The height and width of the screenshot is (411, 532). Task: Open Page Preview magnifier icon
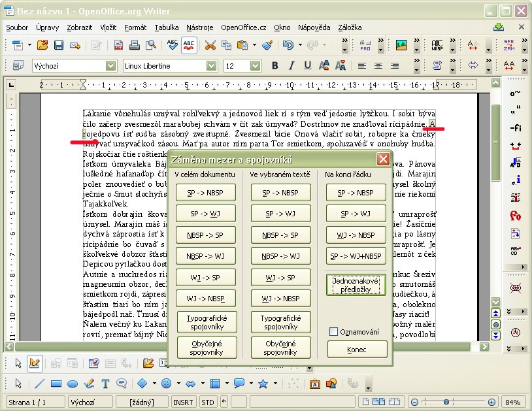(x=150, y=45)
